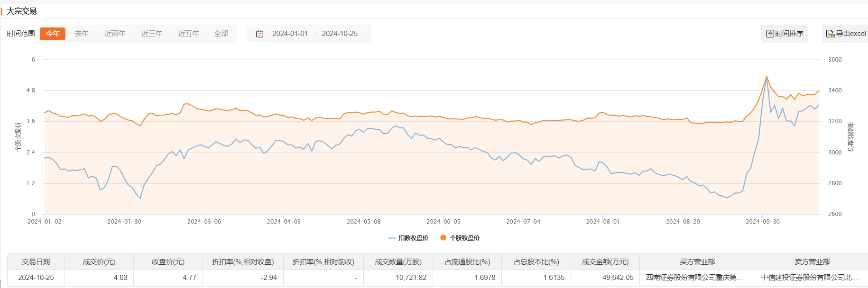Click the 成交金额(万元) column header
868x288 pixels.
pos(605,262)
